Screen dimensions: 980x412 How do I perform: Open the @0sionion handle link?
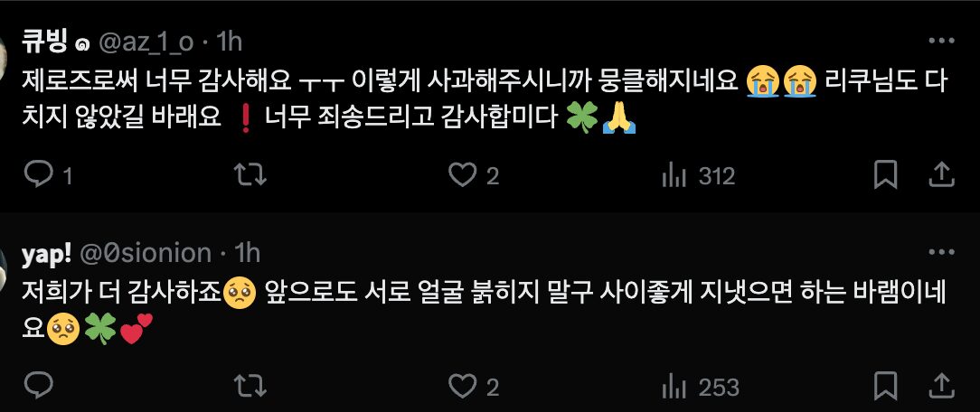[x=147, y=254]
